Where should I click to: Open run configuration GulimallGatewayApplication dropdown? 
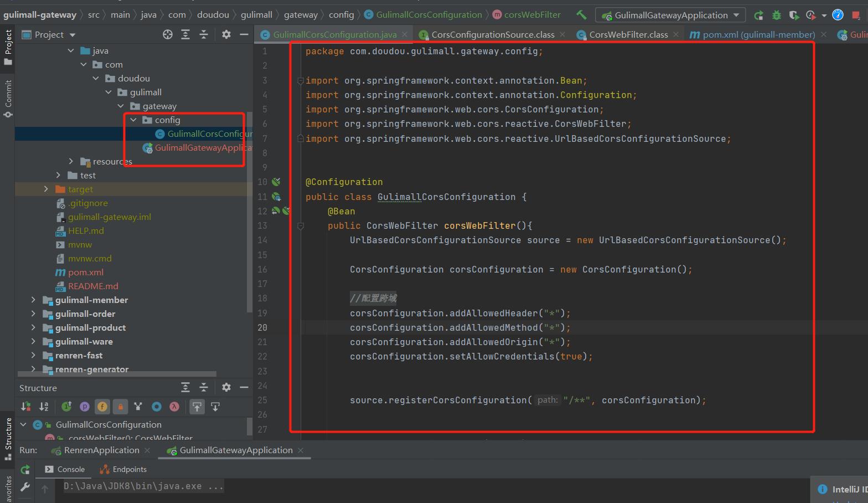pos(671,15)
